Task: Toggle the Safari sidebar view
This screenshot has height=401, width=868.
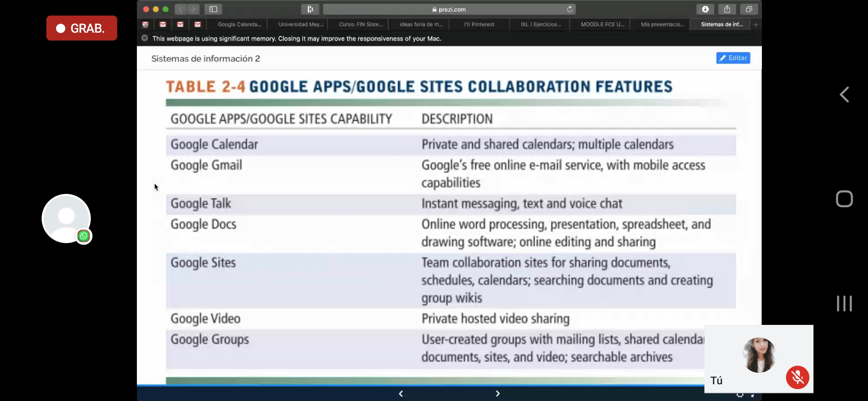Action: pos(213,9)
